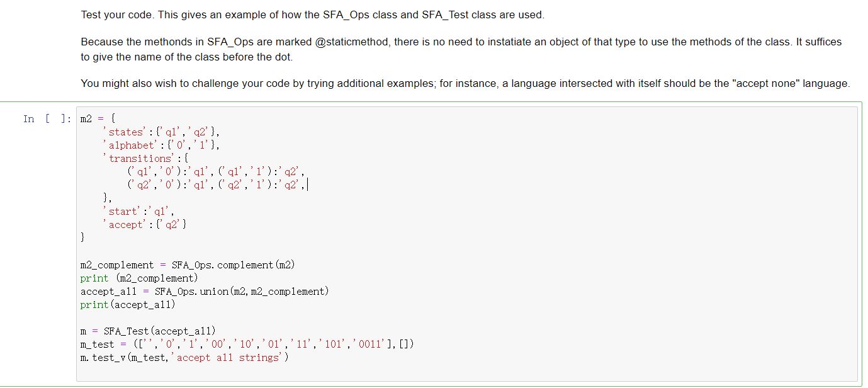Screen dimensions: 868x388
Task: Click the m.test_v method call
Action: click(x=107, y=357)
